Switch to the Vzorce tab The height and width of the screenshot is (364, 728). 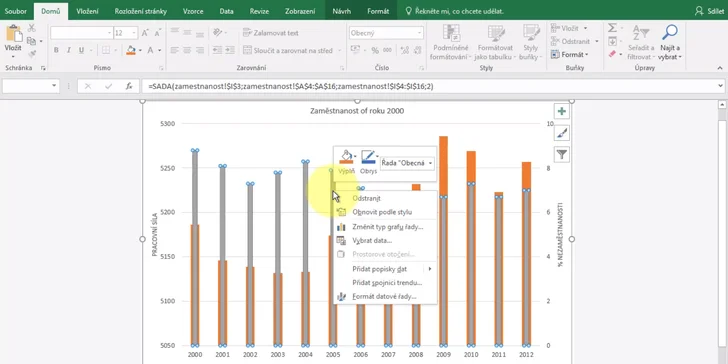point(193,11)
